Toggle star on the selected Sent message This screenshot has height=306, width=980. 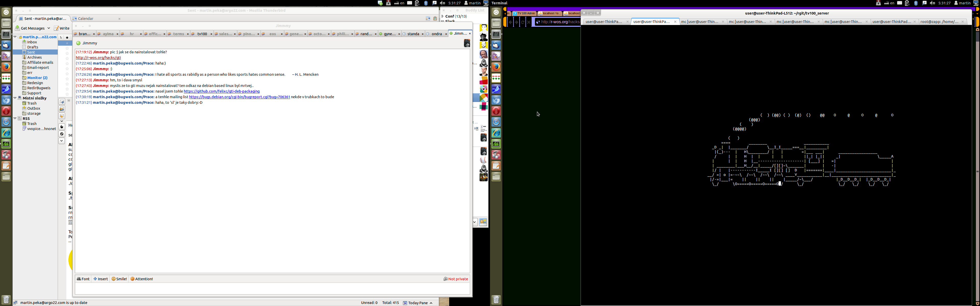point(67,43)
